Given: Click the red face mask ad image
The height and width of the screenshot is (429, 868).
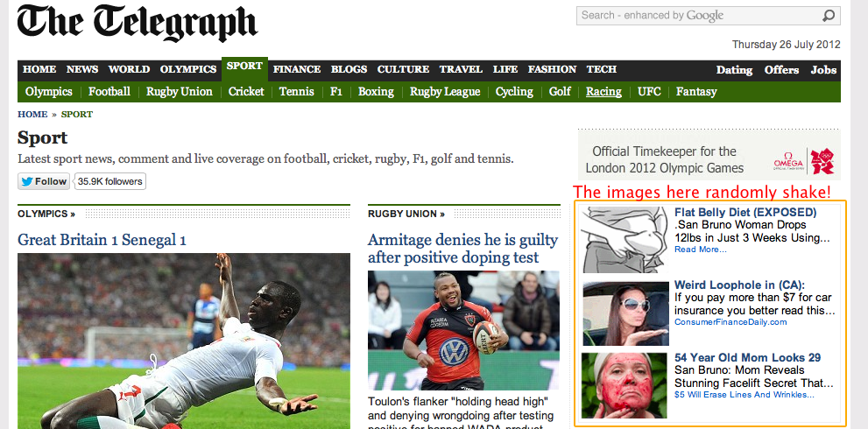Looking at the screenshot, I should click(x=625, y=386).
